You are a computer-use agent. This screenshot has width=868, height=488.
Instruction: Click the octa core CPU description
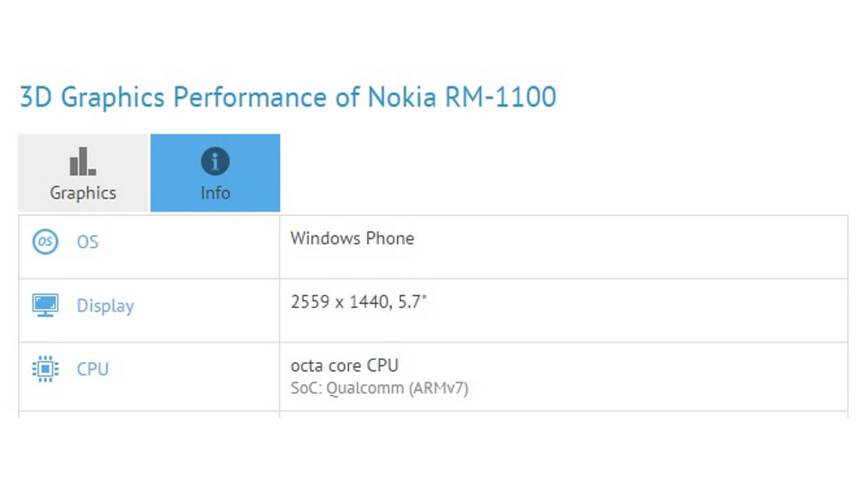pyautogui.click(x=344, y=365)
